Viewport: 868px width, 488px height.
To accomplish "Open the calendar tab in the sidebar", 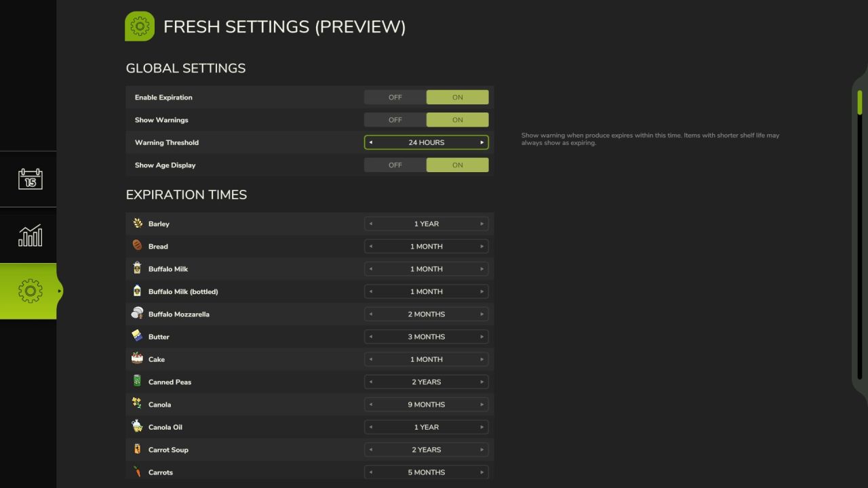I will 28,180.
